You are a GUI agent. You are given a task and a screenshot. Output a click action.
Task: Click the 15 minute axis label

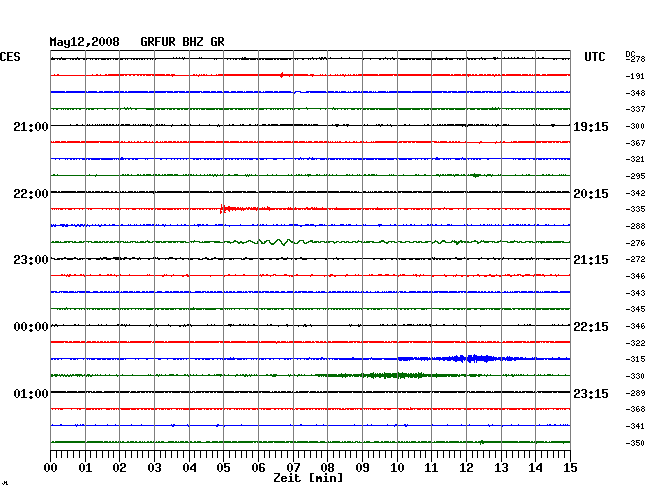(570, 468)
